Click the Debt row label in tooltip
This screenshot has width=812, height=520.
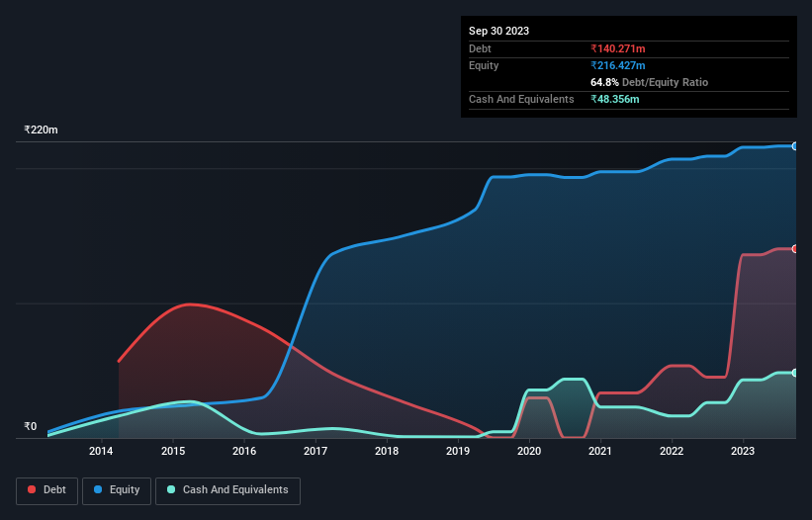click(x=480, y=48)
